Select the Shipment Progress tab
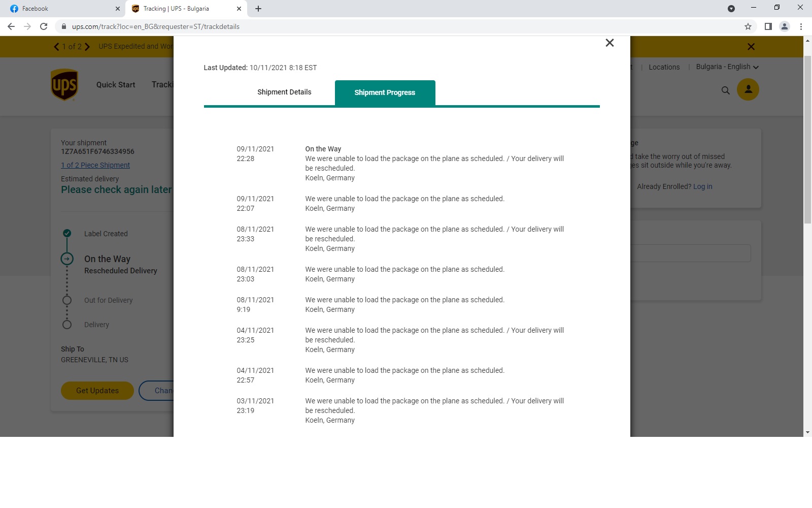This screenshot has height=508, width=812. (385, 92)
